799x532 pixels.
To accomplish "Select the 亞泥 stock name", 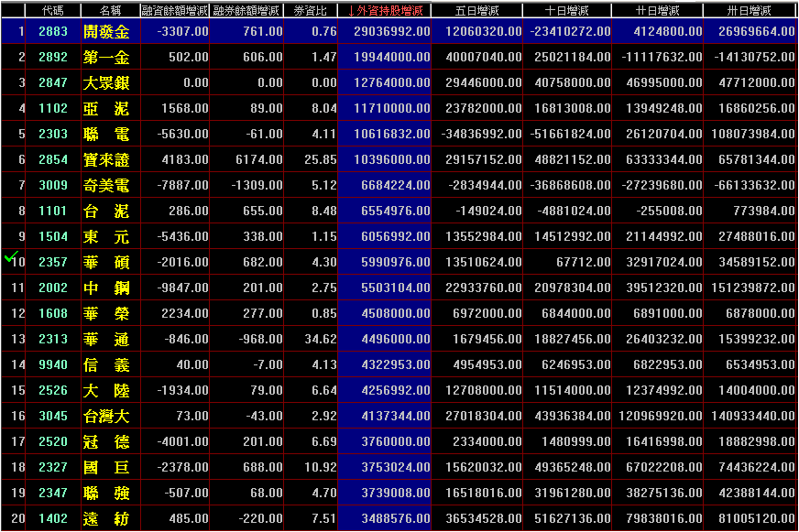I will tap(106, 108).
